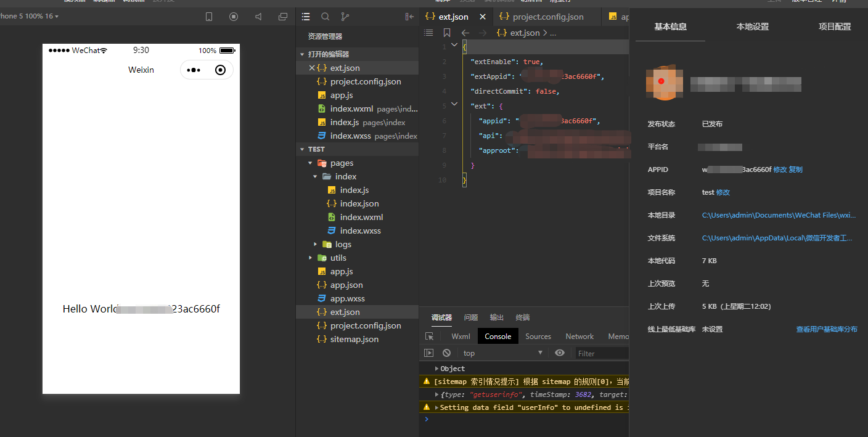868x437 pixels.
Task: Switch to the Wxml debugger tab
Action: click(461, 337)
